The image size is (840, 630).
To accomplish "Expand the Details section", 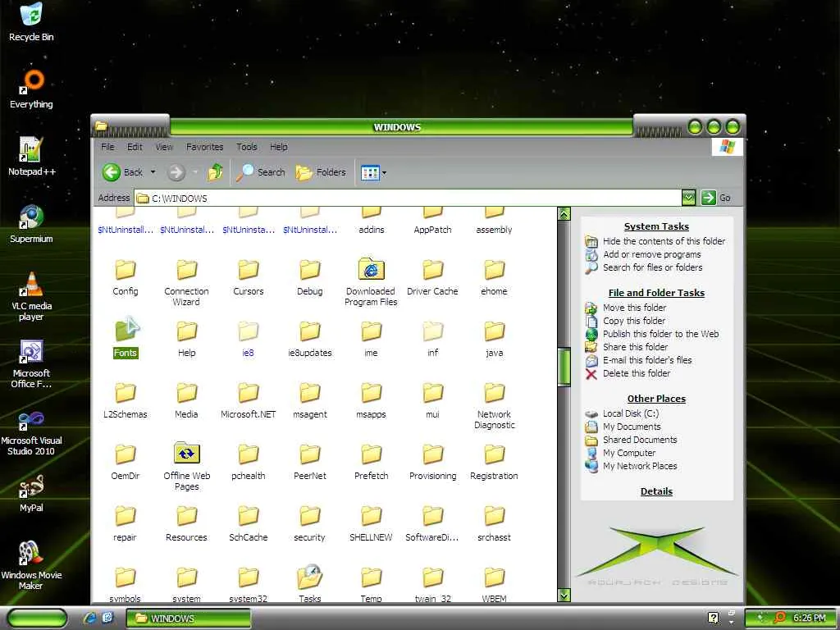I will (656, 491).
